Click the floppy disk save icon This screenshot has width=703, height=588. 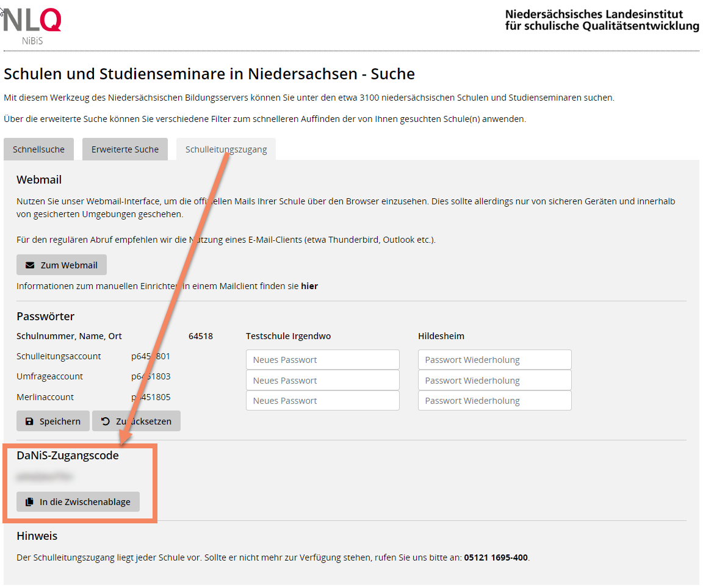(x=29, y=421)
